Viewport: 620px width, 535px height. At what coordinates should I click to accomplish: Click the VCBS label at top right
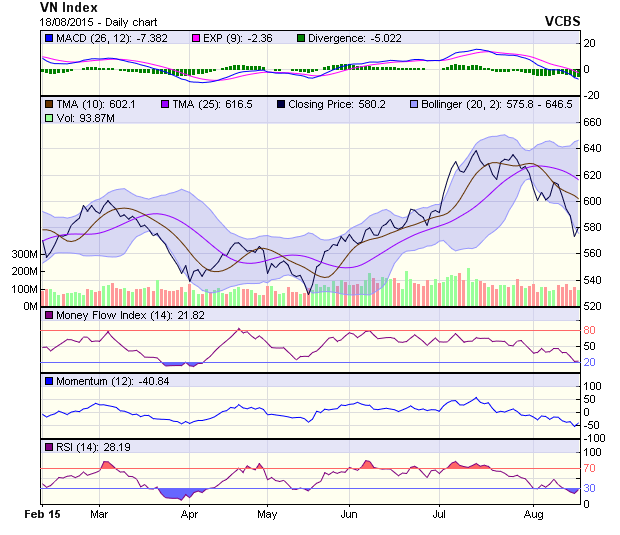coord(563,20)
